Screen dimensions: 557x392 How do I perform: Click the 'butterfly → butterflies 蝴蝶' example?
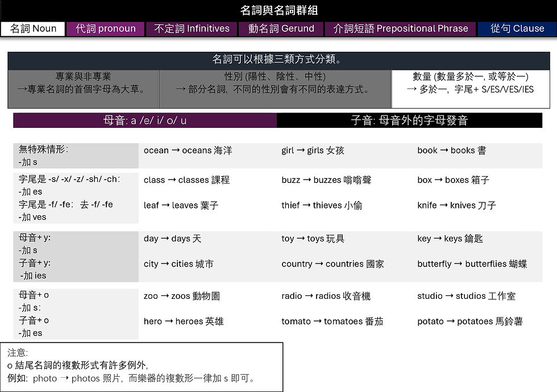coord(472,264)
